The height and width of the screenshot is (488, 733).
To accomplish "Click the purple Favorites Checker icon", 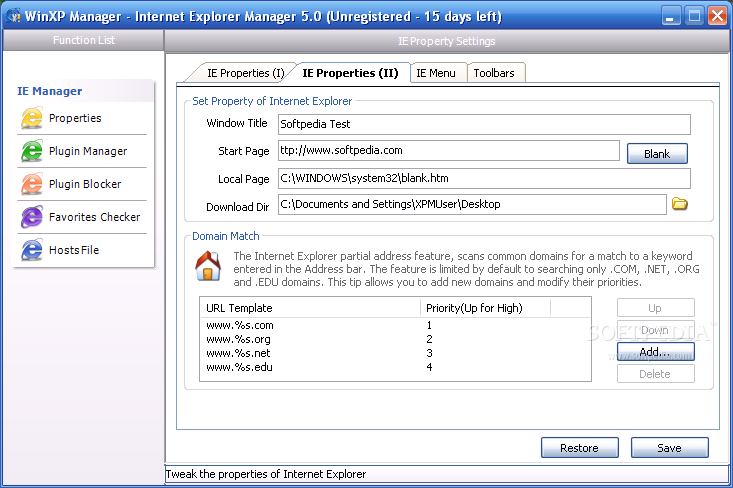I will [32, 217].
